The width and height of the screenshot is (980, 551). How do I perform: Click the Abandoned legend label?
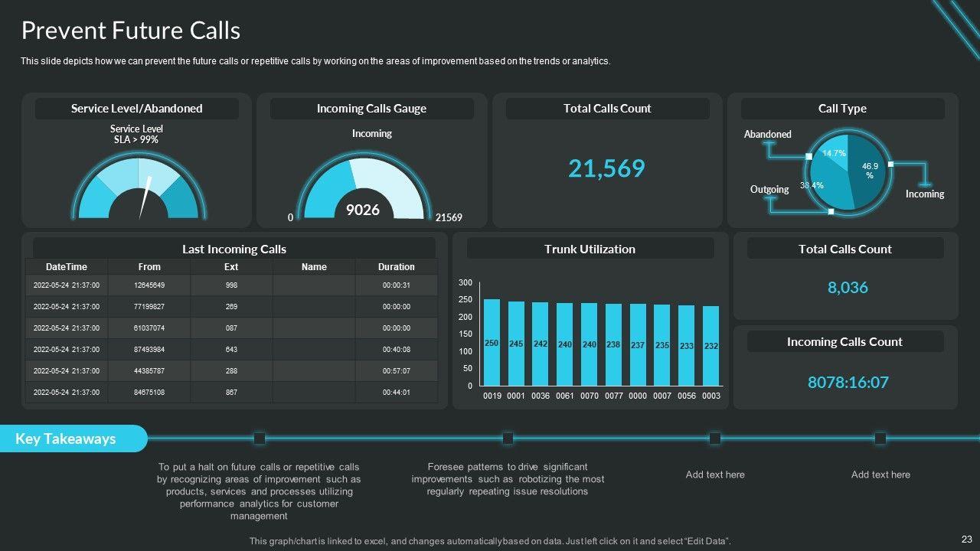(767, 134)
